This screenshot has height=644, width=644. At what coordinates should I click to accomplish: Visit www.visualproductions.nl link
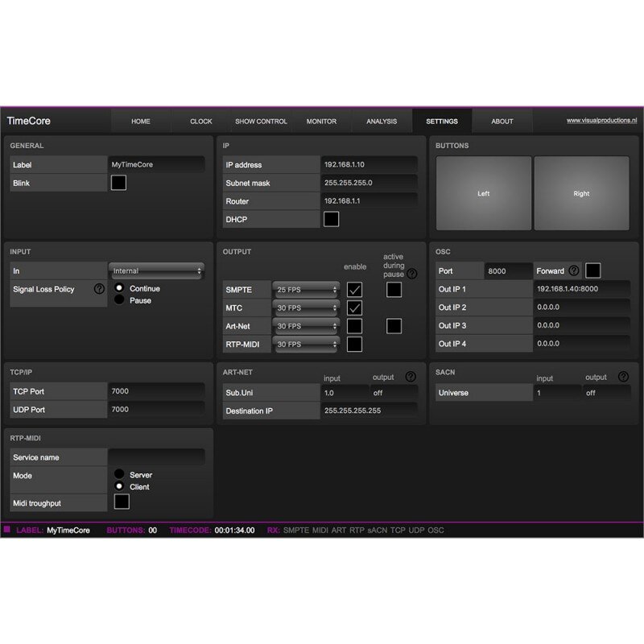pyautogui.click(x=601, y=120)
